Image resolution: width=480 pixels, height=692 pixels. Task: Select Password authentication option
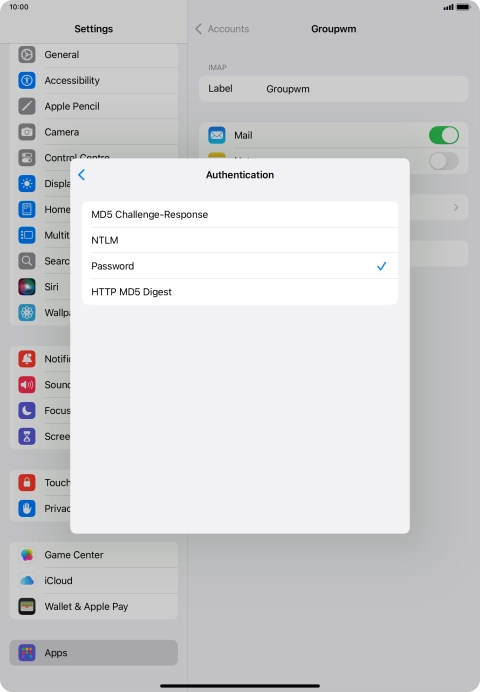tap(240, 266)
